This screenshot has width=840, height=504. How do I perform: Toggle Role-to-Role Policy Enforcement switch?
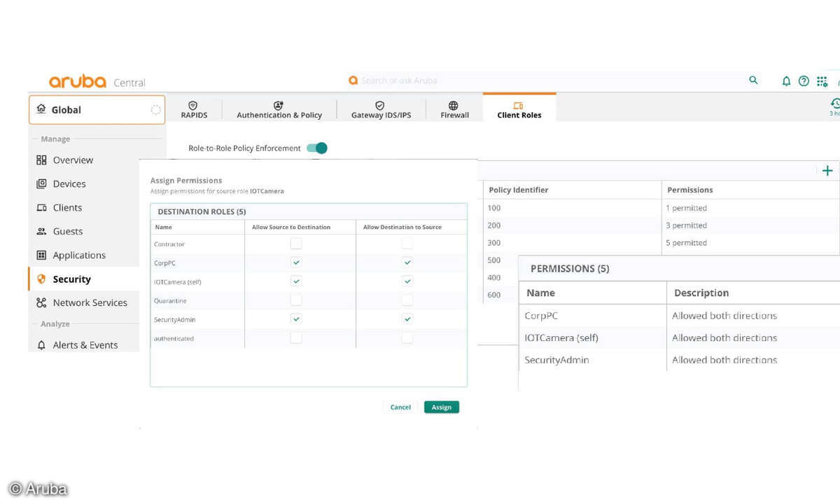317,148
